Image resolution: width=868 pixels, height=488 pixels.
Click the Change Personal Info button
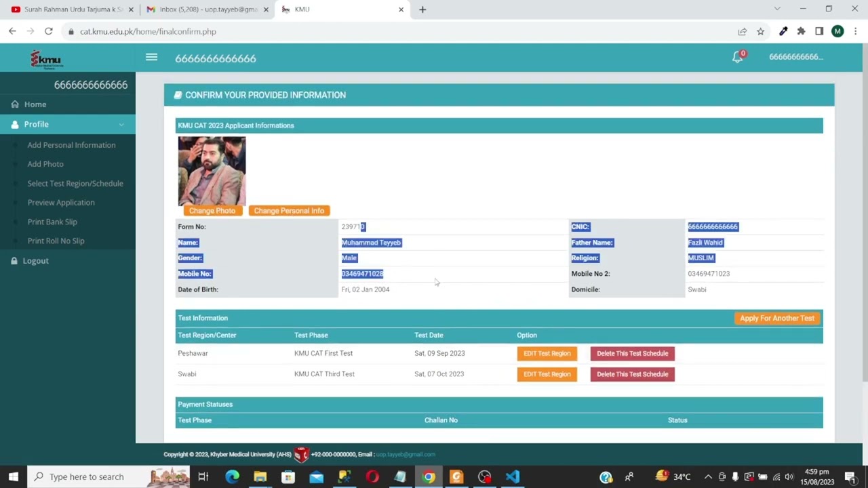click(x=289, y=211)
